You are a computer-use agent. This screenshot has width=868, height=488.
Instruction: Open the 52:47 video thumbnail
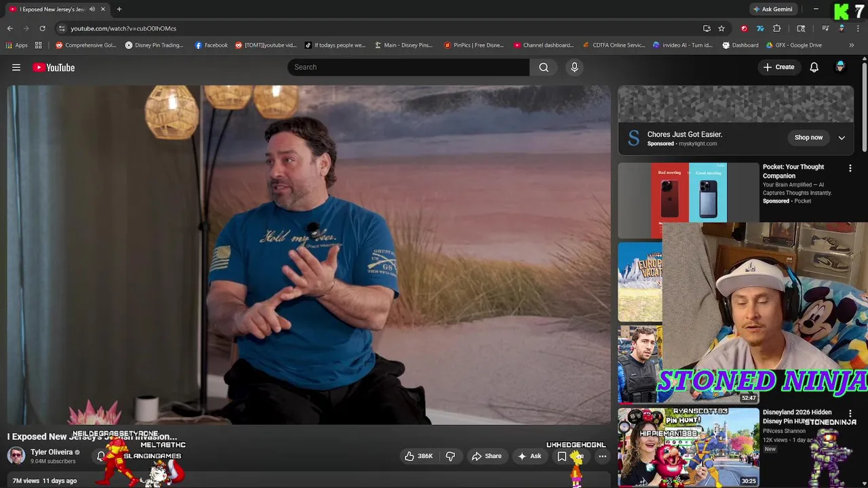[640, 365]
